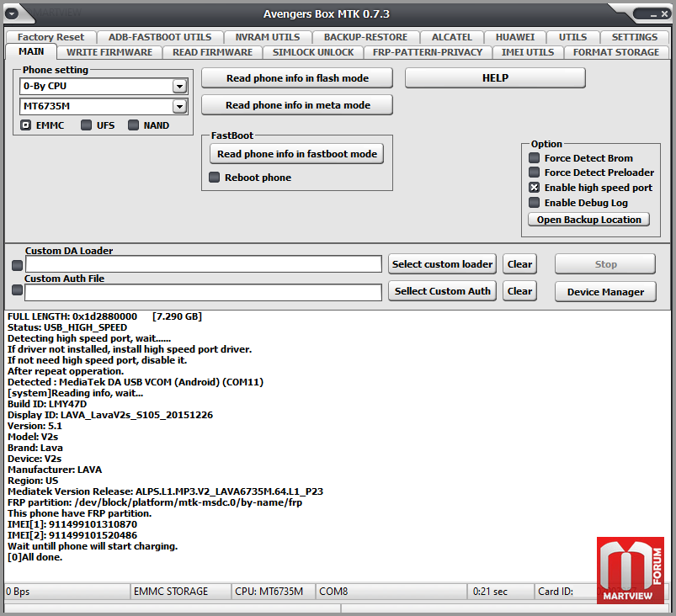
Task: Click the EMMC STORAGE status entry
Action: 181,591
